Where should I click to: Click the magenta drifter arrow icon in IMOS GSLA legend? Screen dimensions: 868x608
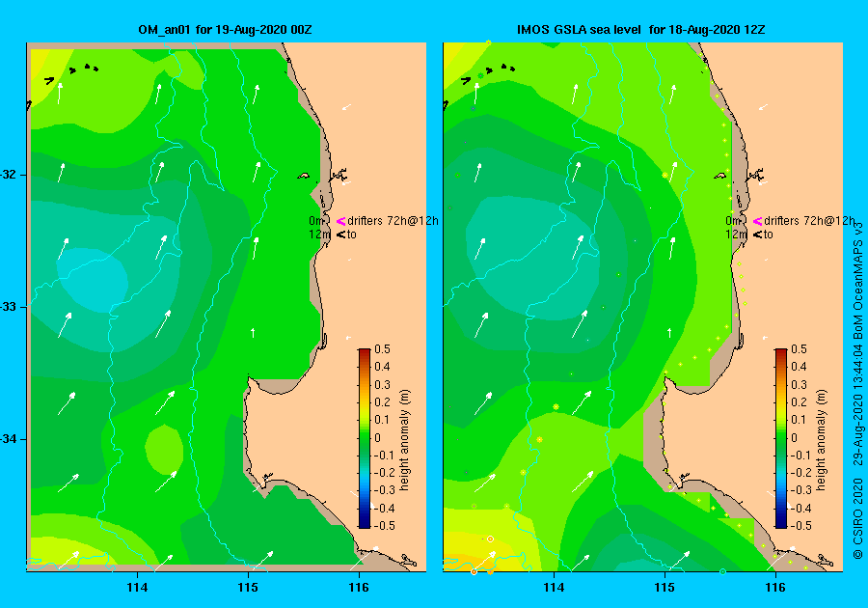click(757, 221)
